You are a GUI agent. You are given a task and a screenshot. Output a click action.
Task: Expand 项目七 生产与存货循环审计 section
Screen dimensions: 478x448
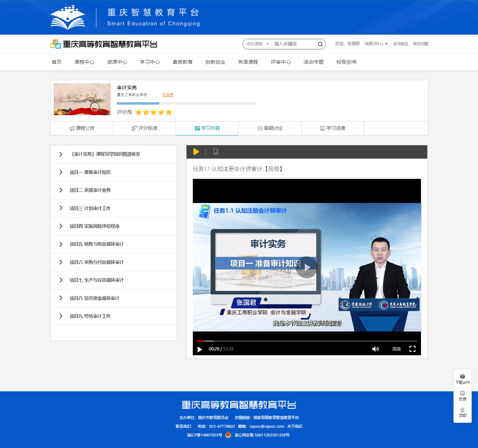114,280
